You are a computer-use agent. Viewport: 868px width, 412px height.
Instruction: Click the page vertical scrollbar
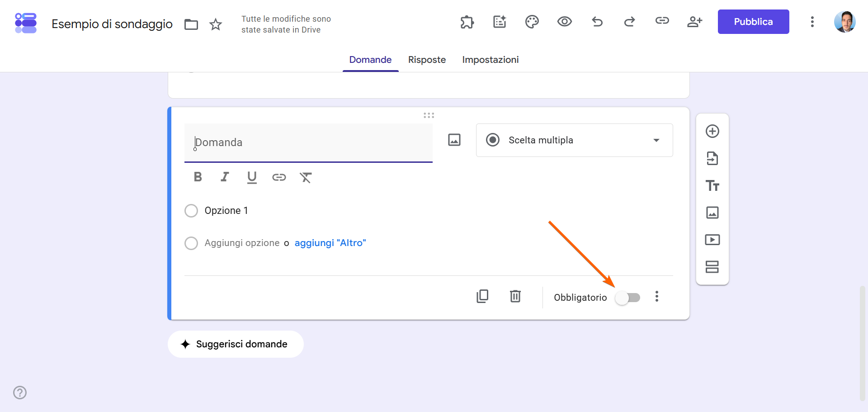point(863,344)
